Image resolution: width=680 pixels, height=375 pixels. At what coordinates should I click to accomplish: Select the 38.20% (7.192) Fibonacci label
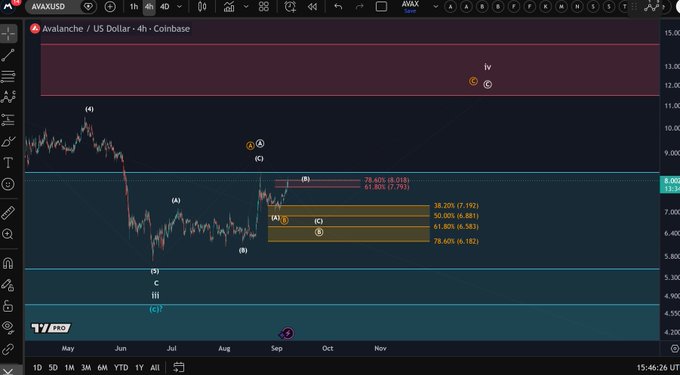click(456, 206)
